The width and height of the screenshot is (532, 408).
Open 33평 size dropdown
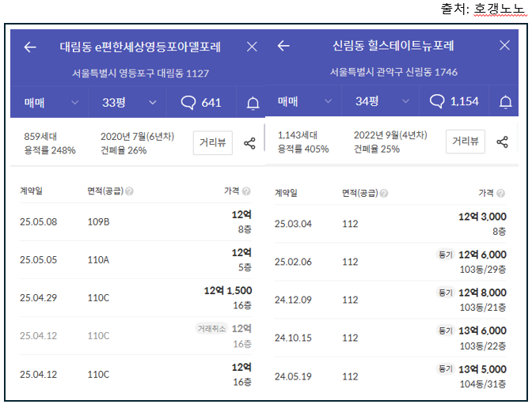(127, 102)
